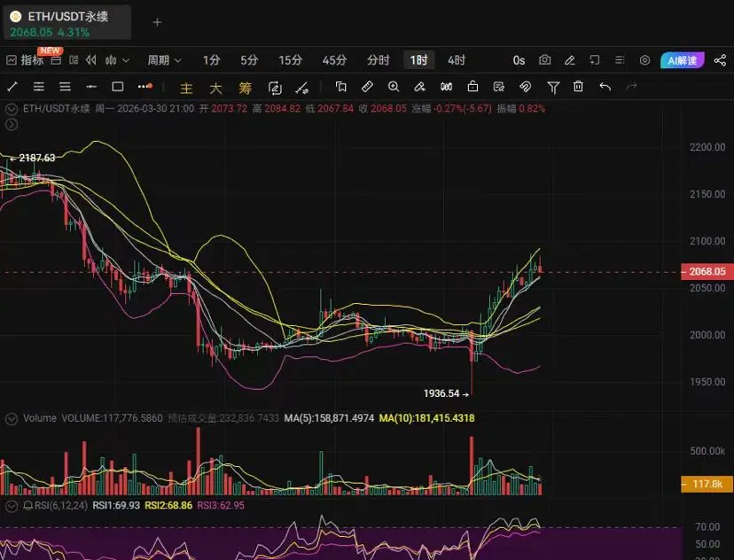Click the MA(5):158,871.4974 volume label

click(x=329, y=418)
